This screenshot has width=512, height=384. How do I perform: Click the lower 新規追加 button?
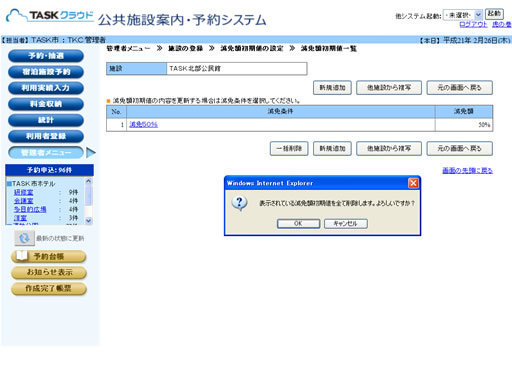point(332,148)
